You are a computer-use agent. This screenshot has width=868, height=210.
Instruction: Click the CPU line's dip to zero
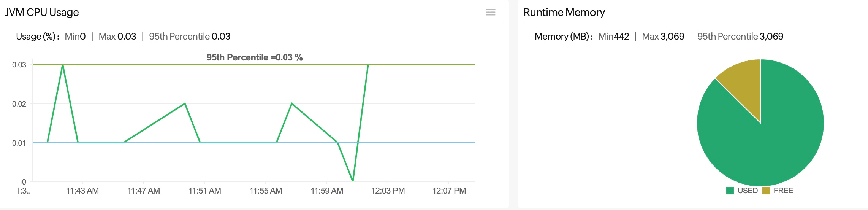click(x=353, y=181)
